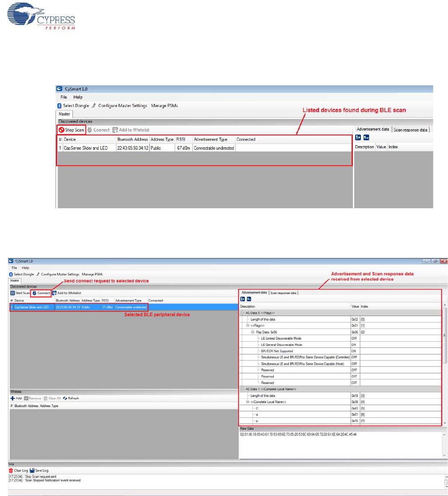Image resolution: width=448 pixels, height=496 pixels.
Task: Click whitelist Add button with plus icon
Action: pos(16,398)
